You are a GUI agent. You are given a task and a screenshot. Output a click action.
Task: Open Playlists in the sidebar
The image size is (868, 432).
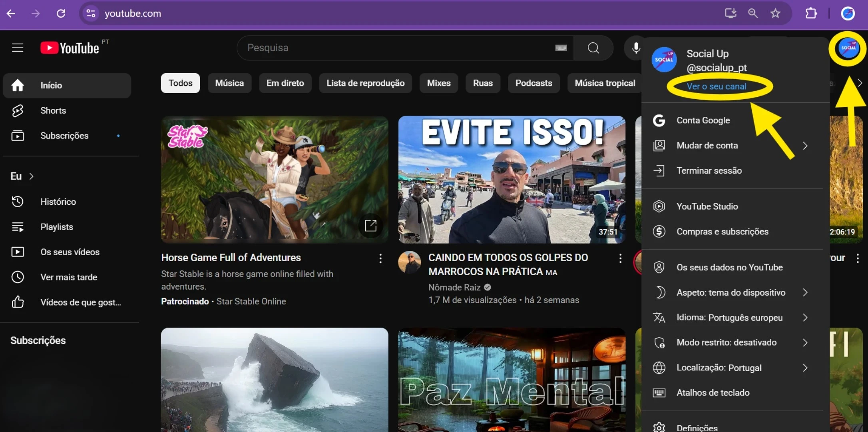[67, 227]
